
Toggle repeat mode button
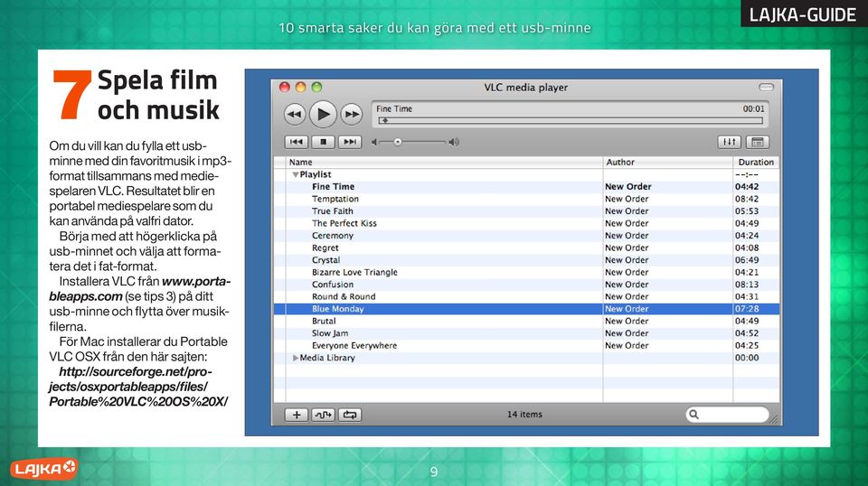click(x=349, y=415)
